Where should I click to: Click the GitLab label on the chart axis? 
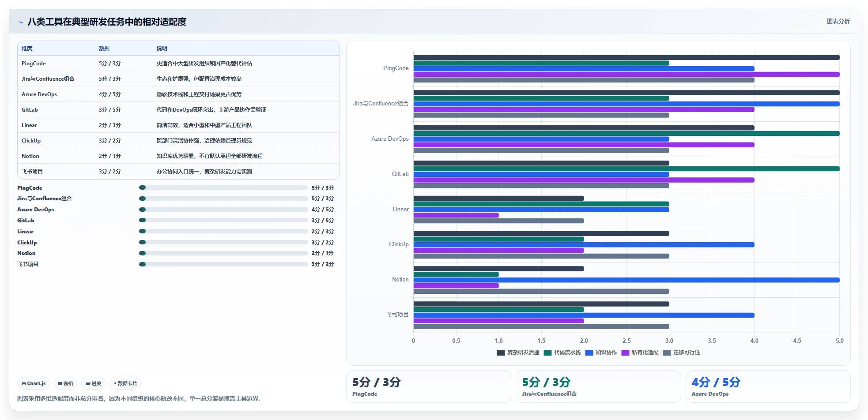(x=400, y=174)
